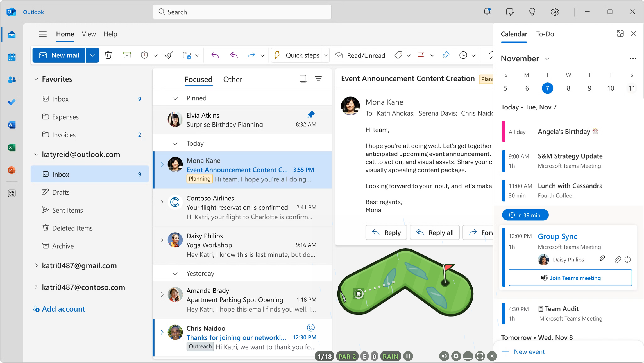Click the Categorize tag icon in the toolbar
Image resolution: width=644 pixels, height=363 pixels.
pyautogui.click(x=398, y=55)
